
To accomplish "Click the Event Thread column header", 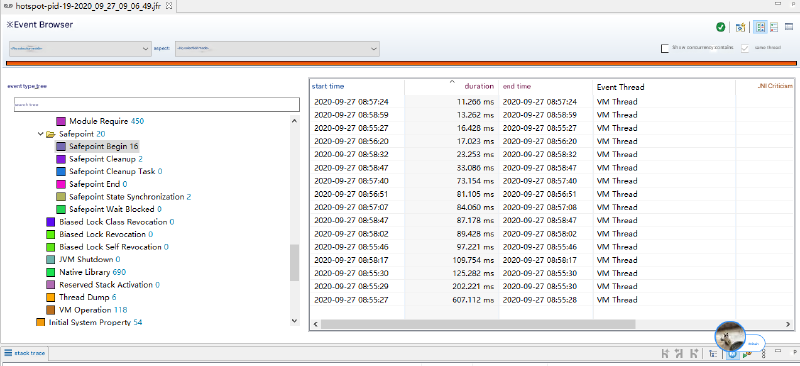I will 663,87.
